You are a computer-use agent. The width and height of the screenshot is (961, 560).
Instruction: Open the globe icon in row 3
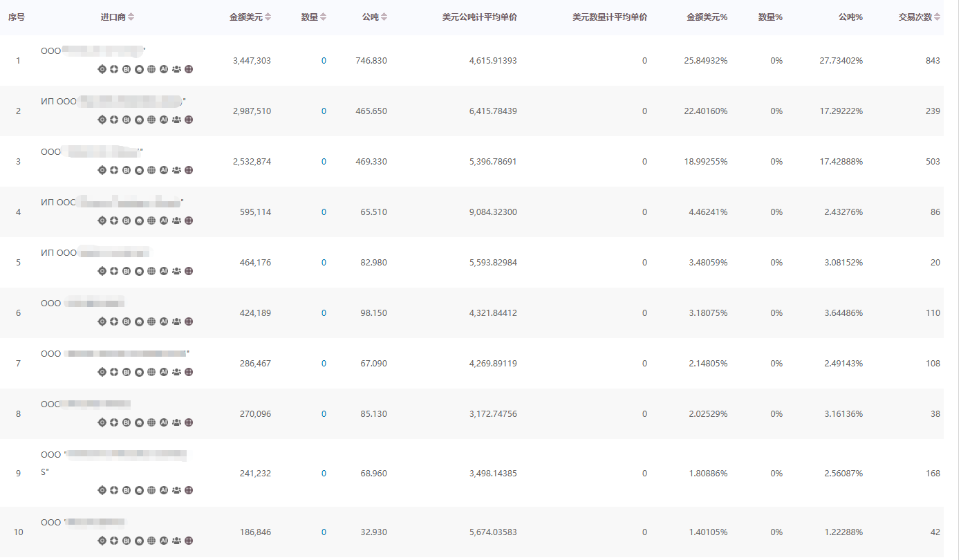click(151, 170)
